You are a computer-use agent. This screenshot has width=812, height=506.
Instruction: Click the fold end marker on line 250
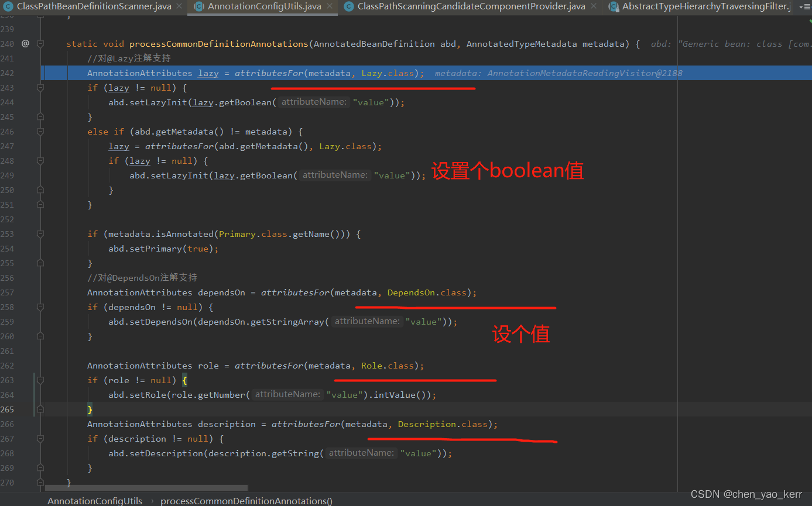point(40,190)
